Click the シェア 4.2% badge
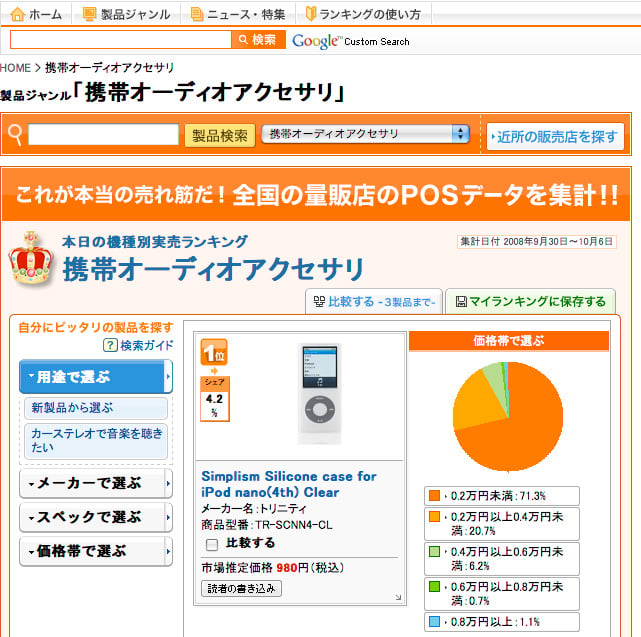Viewport: 641px width, 637px height. pos(215,399)
